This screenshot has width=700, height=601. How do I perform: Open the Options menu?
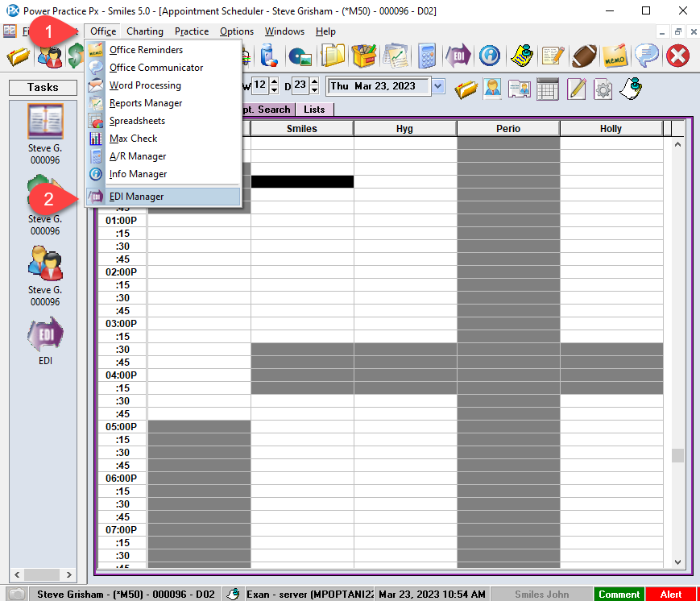pos(237,31)
